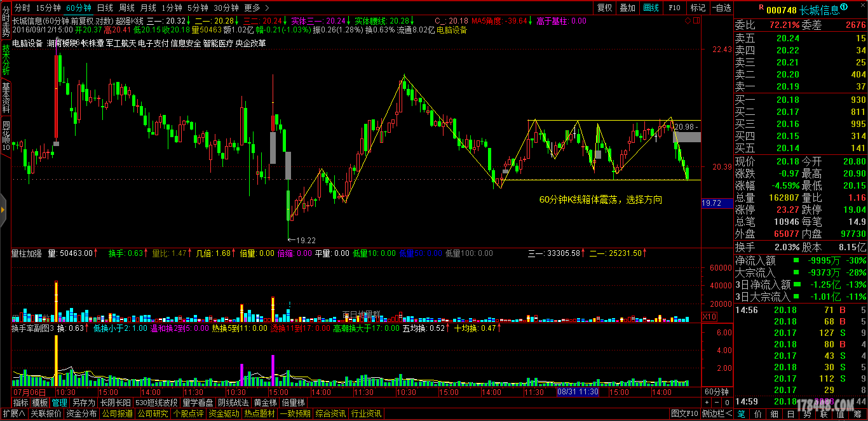
Task: Click the 08/31 11:30 time axis marker
Action: tap(578, 392)
